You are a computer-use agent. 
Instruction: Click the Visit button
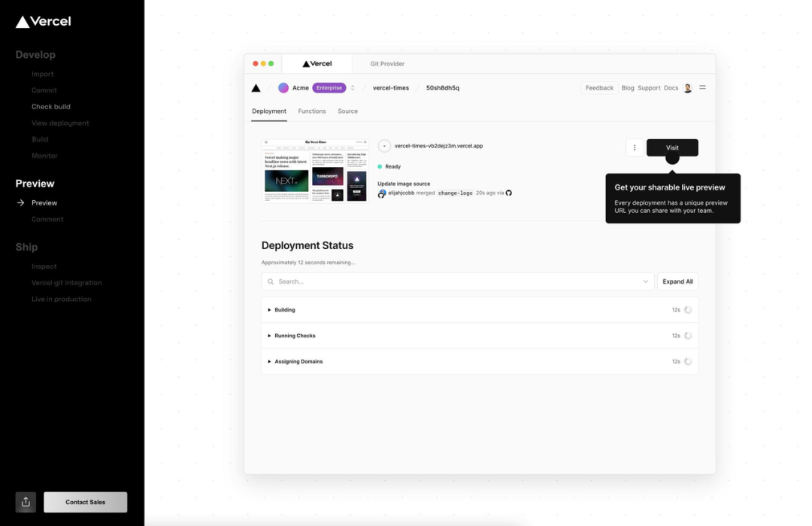click(672, 147)
